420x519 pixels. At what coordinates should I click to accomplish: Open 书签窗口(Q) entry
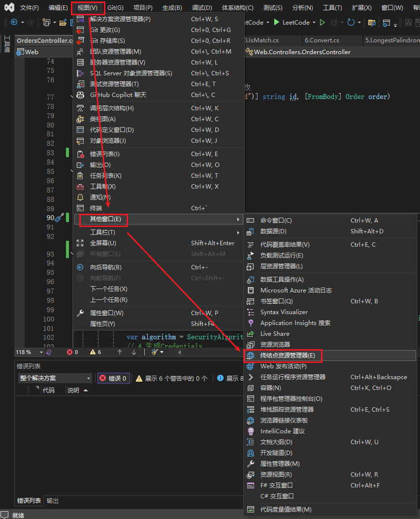(330, 301)
